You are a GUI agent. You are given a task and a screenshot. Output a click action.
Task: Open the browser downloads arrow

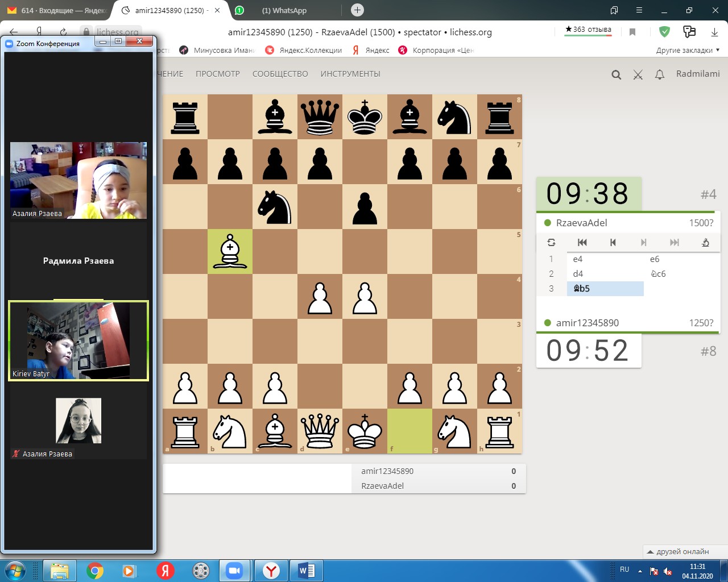(714, 32)
